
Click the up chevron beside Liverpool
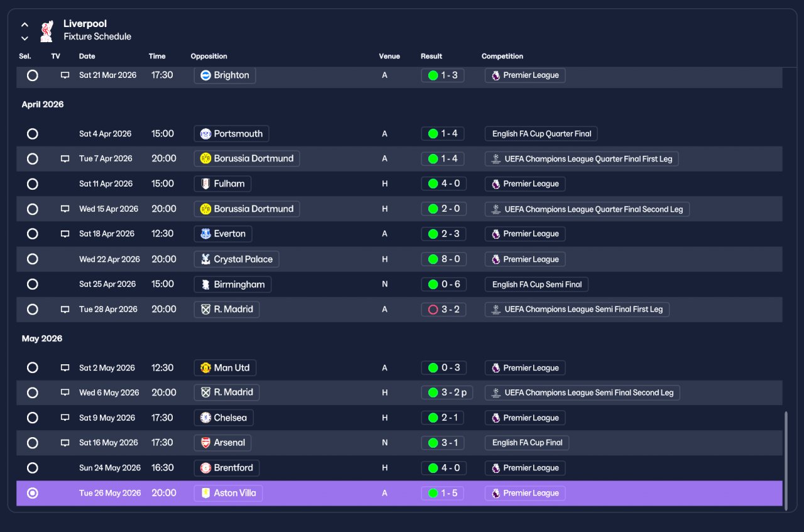[24, 24]
